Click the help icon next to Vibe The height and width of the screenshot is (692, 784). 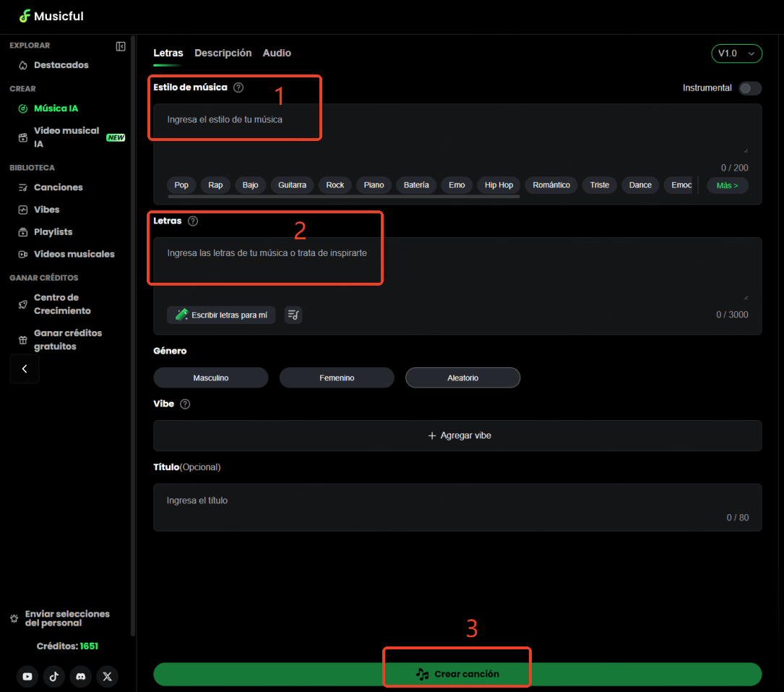click(185, 404)
